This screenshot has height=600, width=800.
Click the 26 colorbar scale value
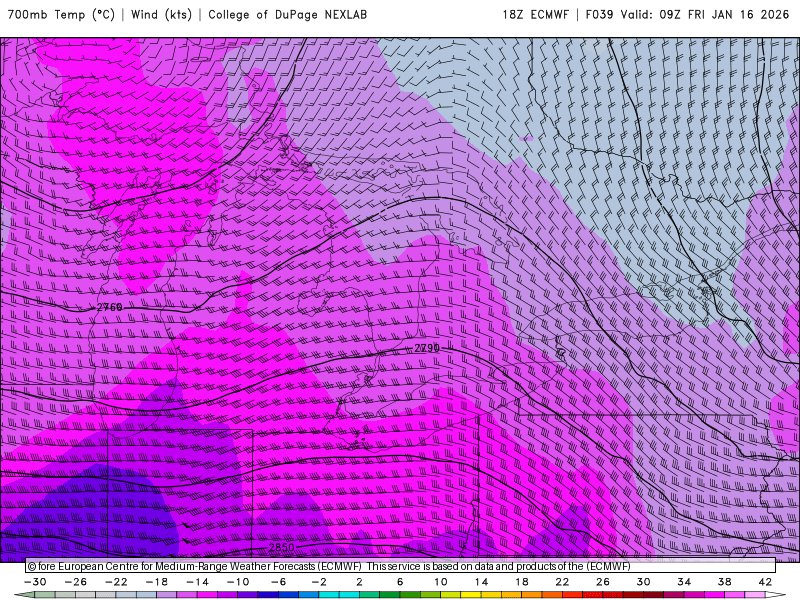pyautogui.click(x=603, y=582)
